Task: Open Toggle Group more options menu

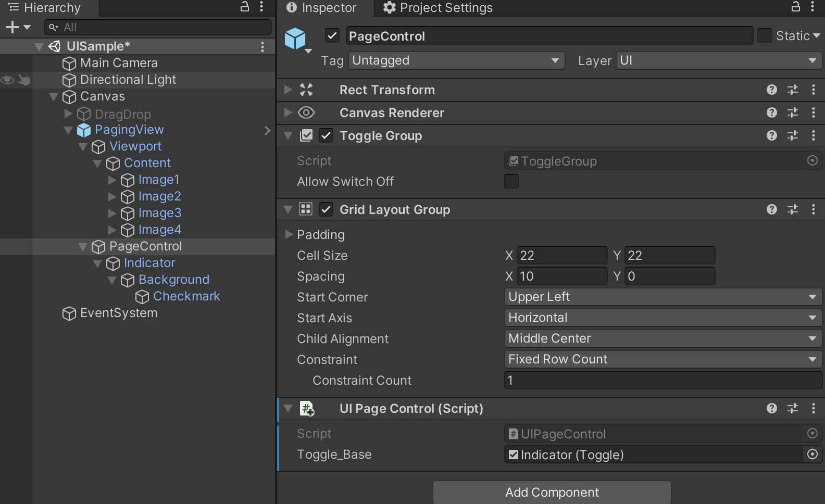Action: [814, 135]
